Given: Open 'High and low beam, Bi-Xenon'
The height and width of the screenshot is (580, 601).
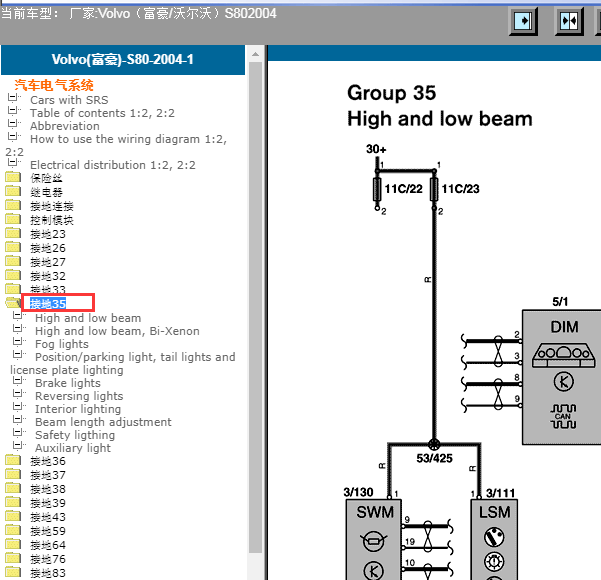Looking at the screenshot, I should pyautogui.click(x=117, y=331).
